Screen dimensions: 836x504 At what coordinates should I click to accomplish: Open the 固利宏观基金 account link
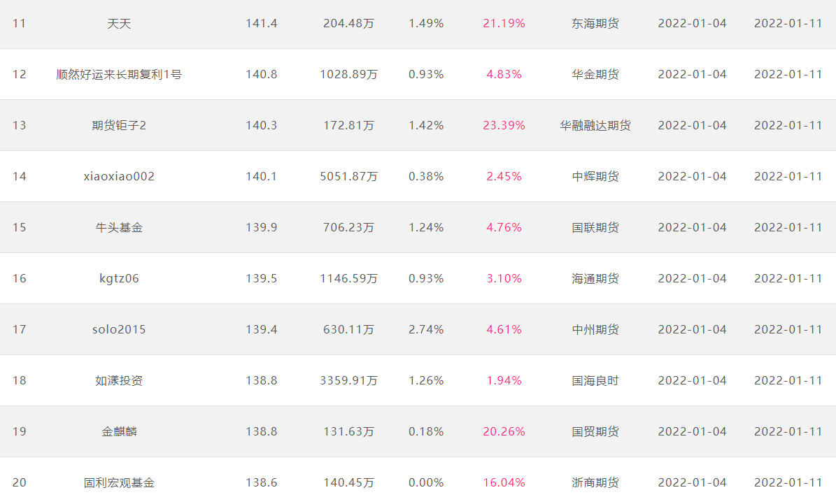click(x=119, y=483)
